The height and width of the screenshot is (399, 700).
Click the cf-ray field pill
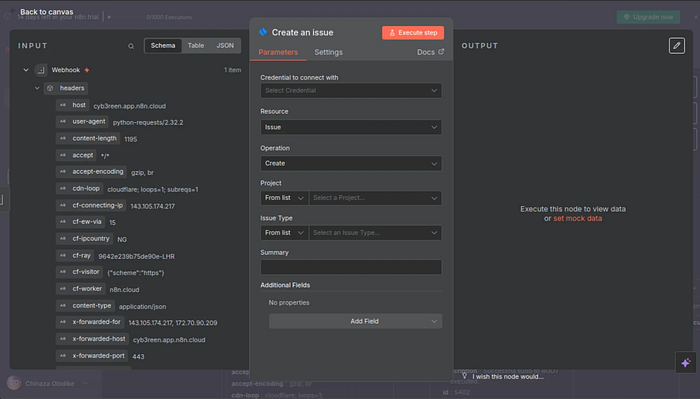point(75,256)
